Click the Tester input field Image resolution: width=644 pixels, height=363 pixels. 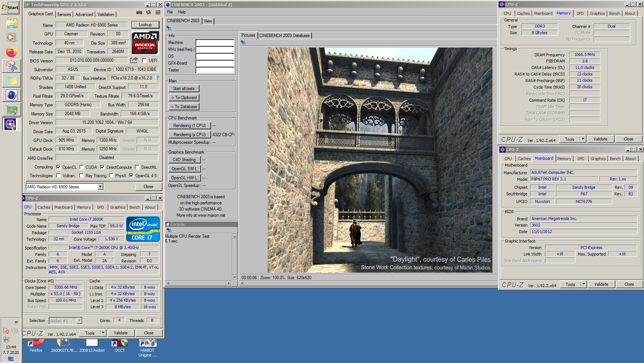215,70
